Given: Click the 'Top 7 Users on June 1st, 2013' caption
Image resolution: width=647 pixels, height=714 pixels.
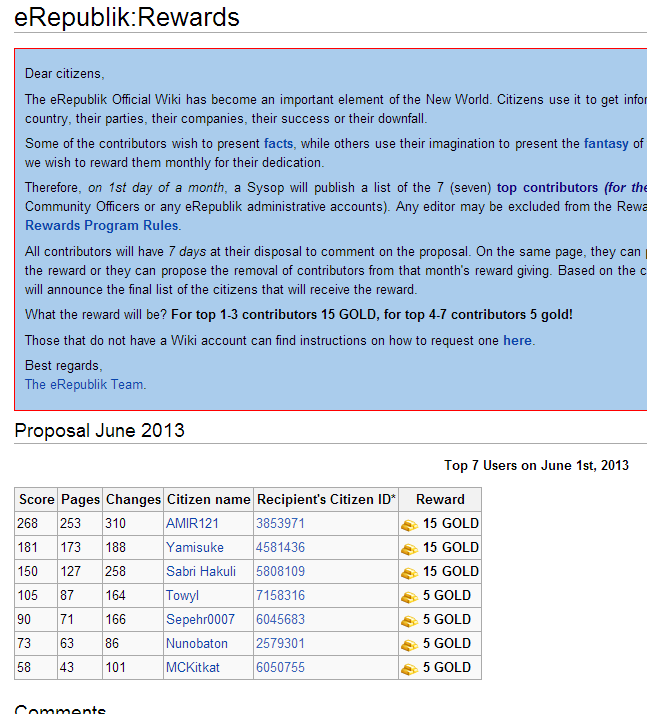Looking at the screenshot, I should tap(536, 465).
